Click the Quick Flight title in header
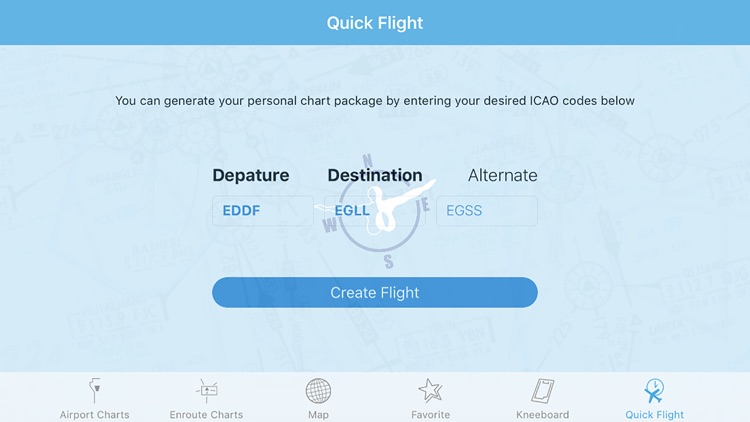This screenshot has height=422, width=750. [x=375, y=22]
